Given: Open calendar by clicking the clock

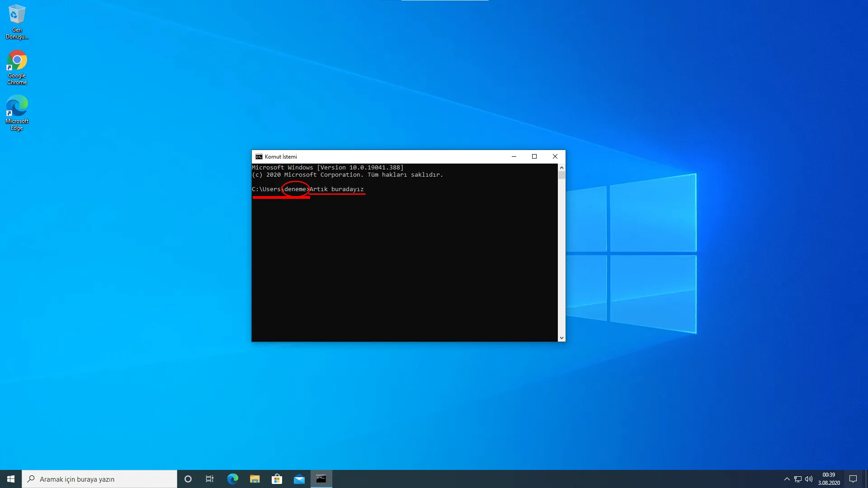Looking at the screenshot, I should point(829,479).
